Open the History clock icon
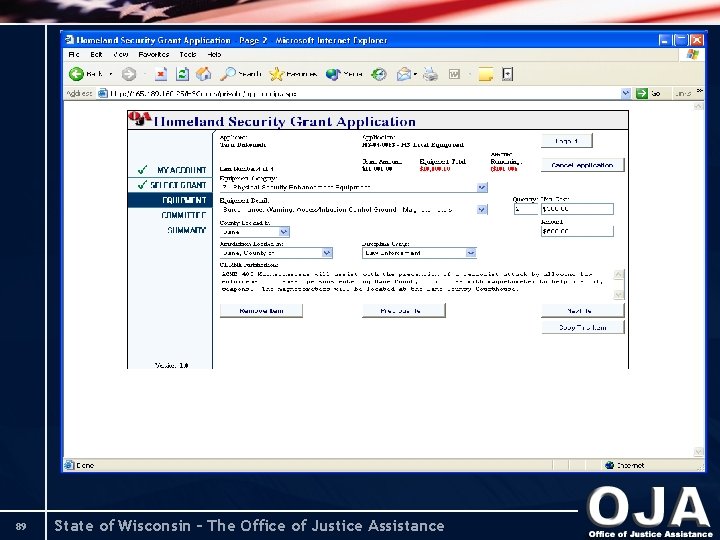 [379, 74]
